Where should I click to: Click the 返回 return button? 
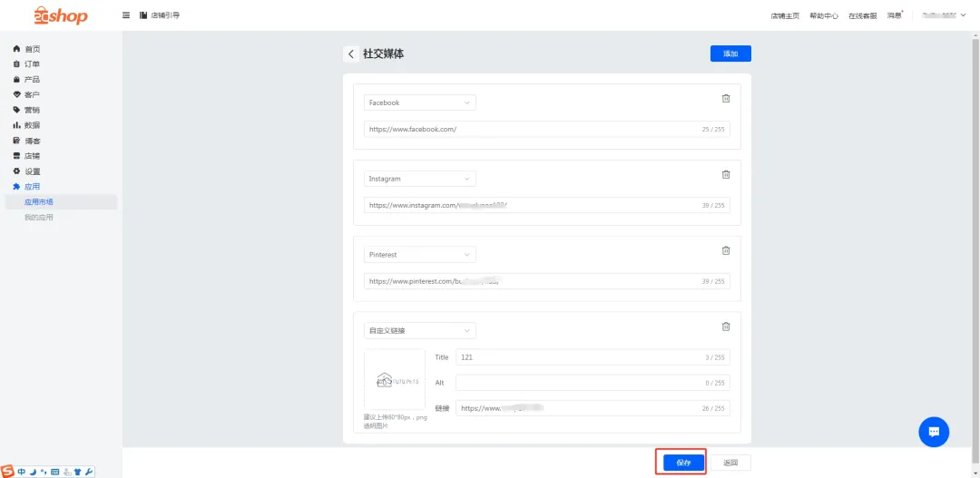click(730, 463)
